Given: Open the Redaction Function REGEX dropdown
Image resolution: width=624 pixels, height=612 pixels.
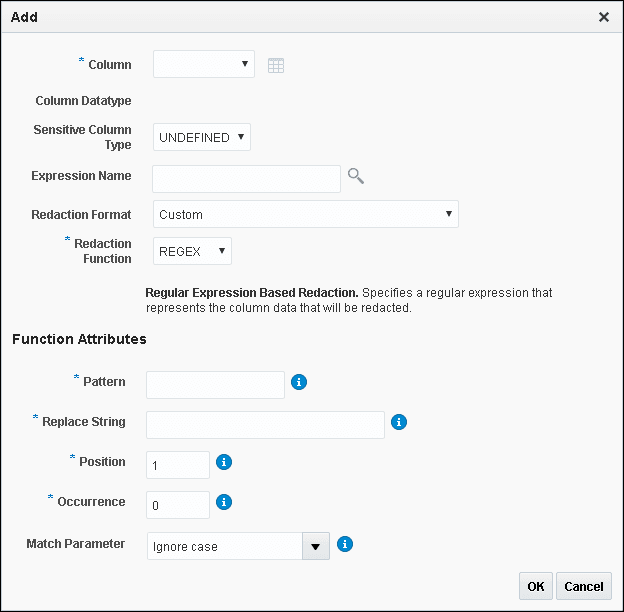Looking at the screenshot, I should click(192, 252).
